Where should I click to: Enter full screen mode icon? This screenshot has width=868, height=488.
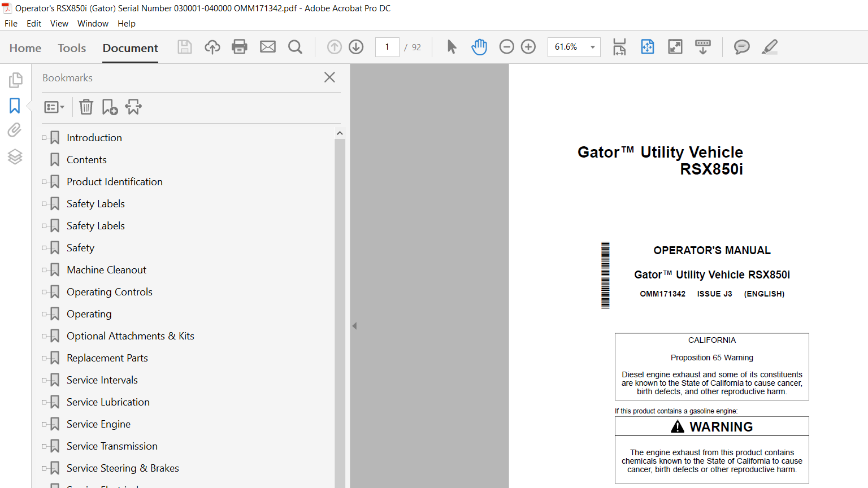675,47
